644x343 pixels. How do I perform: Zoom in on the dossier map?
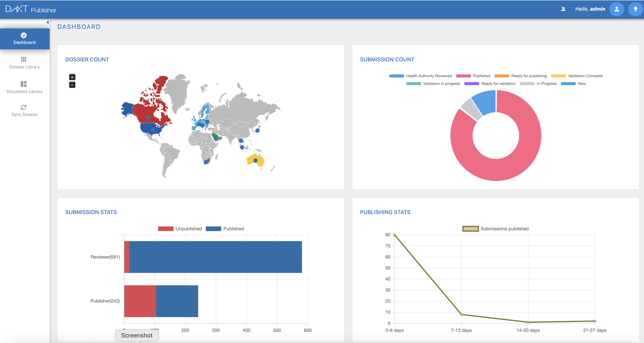72,77
